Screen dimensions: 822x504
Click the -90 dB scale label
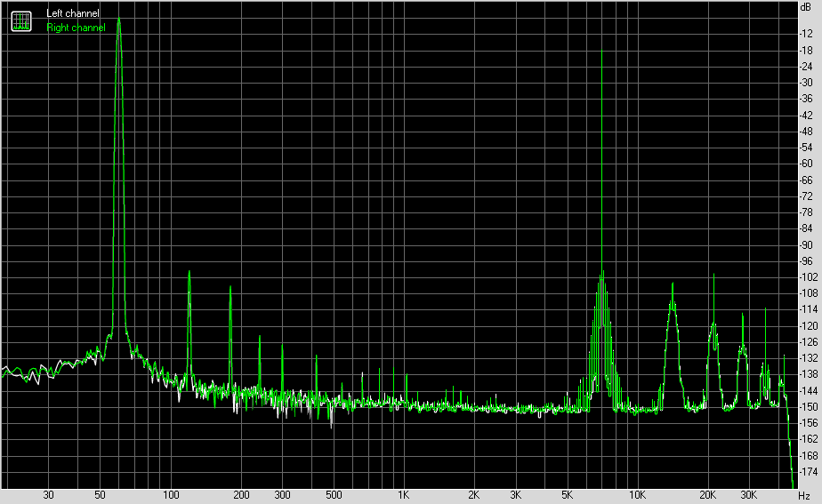pyautogui.click(x=805, y=245)
